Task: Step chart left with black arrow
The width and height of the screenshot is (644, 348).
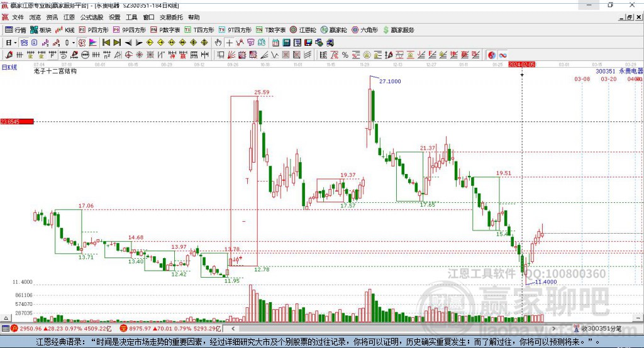Action: pos(128,43)
